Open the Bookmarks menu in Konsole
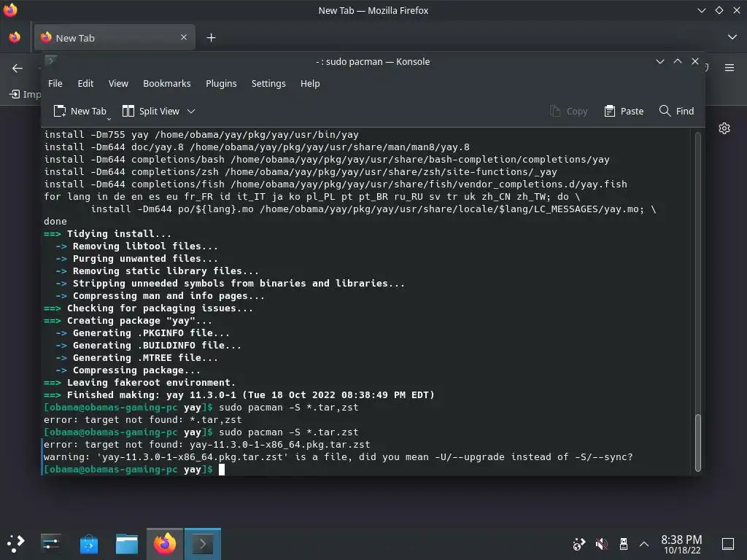 pos(167,83)
